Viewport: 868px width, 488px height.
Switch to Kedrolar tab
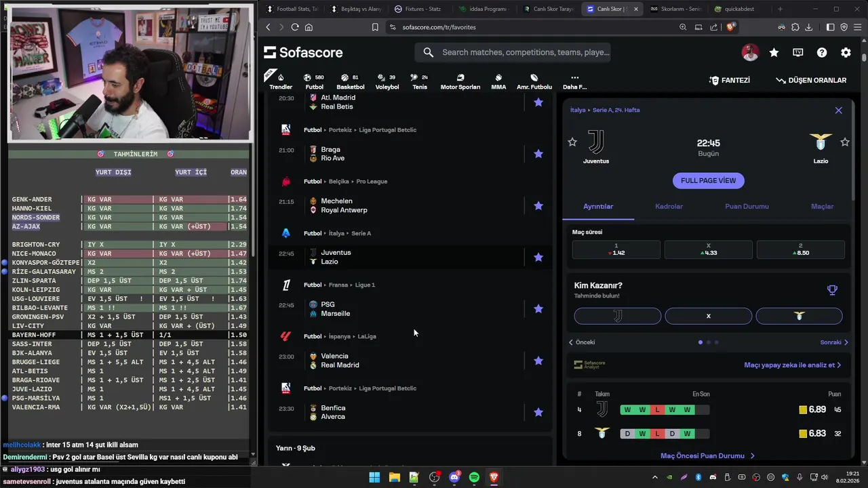[x=669, y=206]
